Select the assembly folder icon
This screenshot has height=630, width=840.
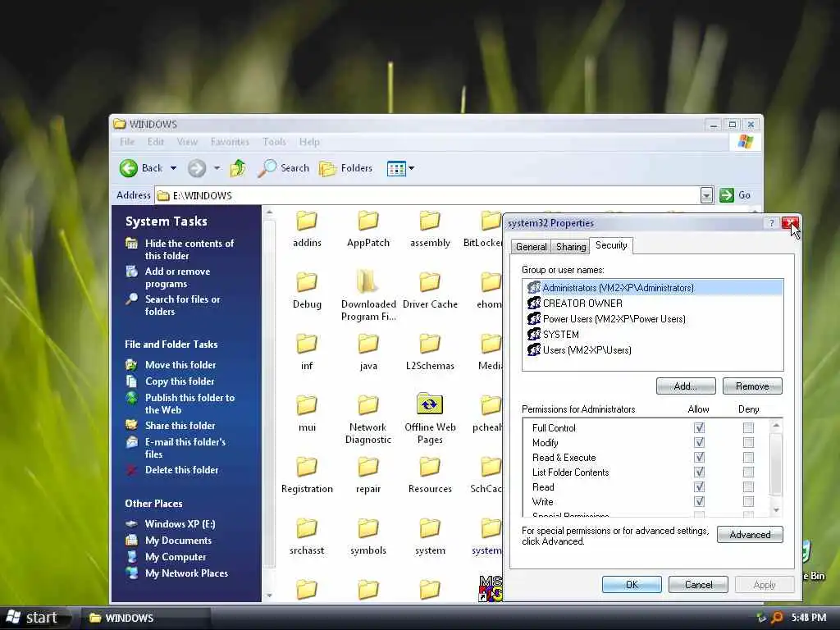(x=430, y=221)
